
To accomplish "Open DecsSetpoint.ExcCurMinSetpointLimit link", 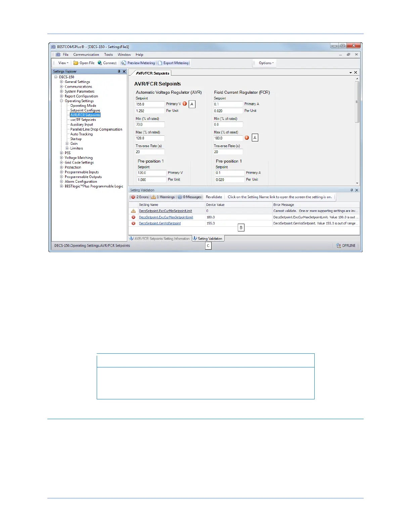I will [166, 211].
